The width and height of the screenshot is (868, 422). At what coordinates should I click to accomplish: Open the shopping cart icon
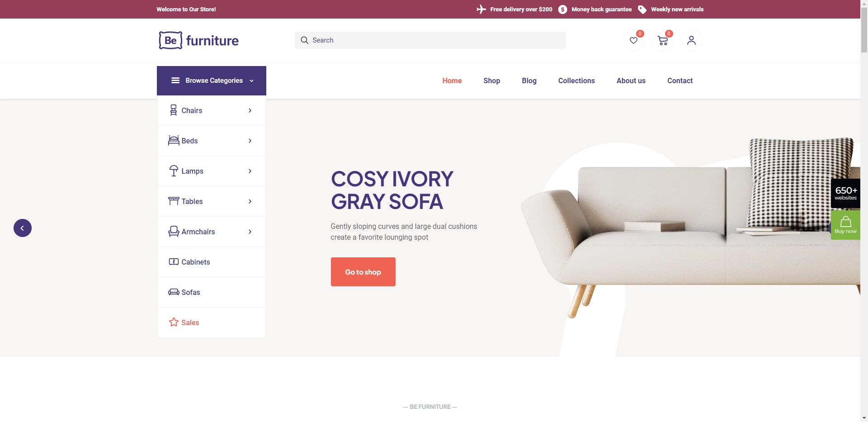(663, 41)
